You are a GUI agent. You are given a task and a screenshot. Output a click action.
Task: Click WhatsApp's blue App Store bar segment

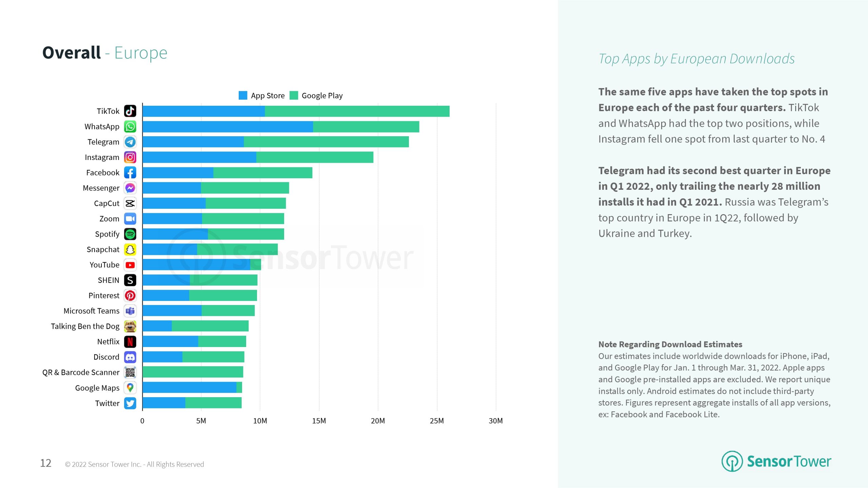[x=228, y=126]
